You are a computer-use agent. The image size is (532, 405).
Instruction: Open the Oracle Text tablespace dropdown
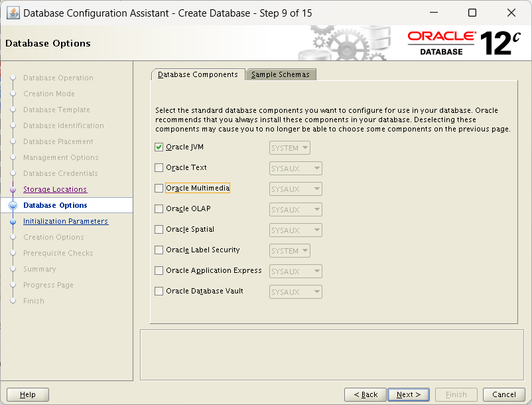pos(295,169)
